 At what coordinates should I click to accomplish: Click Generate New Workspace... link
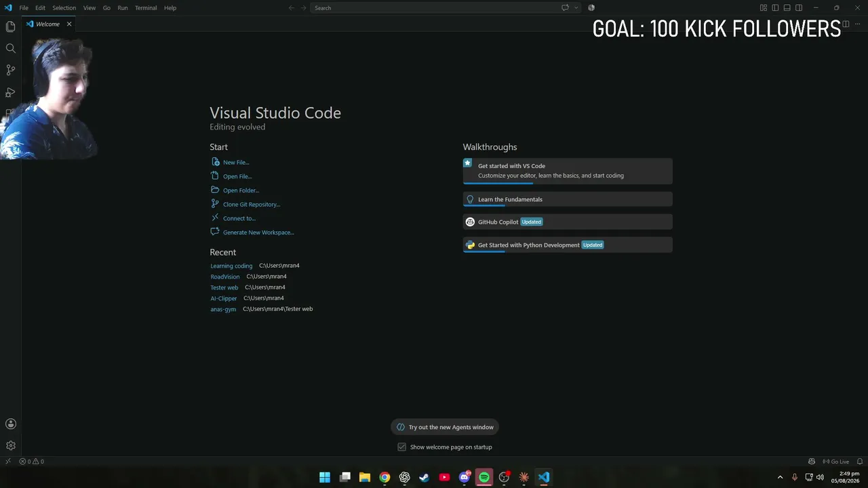point(258,232)
